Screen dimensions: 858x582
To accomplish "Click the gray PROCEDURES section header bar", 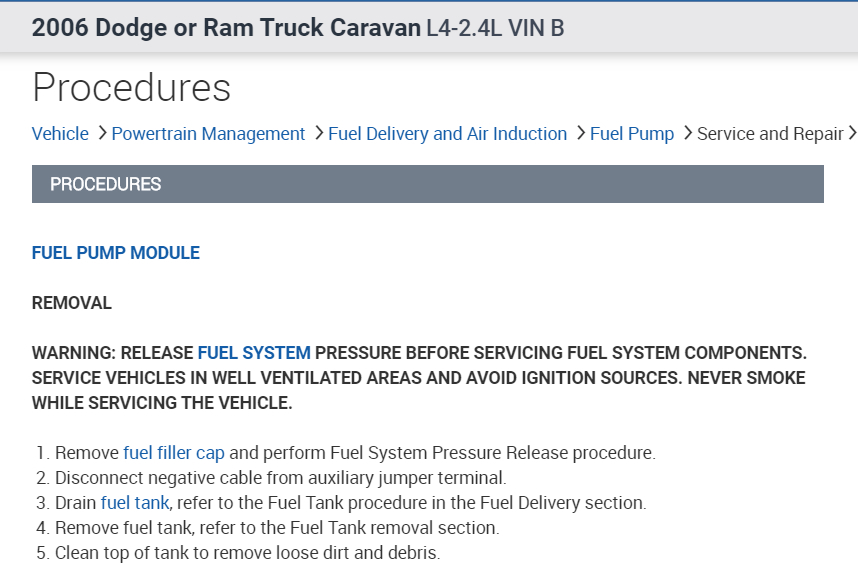I will tap(427, 184).
